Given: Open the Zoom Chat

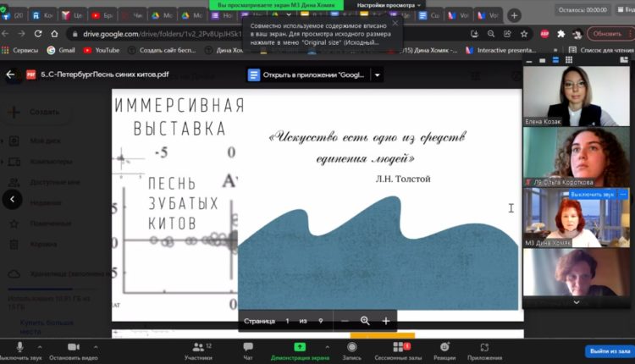Looking at the screenshot, I should pos(248,351).
